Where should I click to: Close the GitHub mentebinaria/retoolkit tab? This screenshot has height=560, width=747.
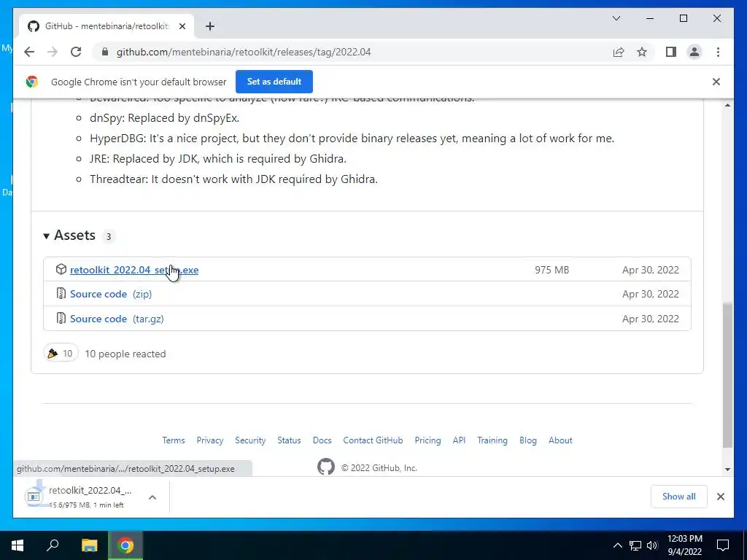coord(182,26)
